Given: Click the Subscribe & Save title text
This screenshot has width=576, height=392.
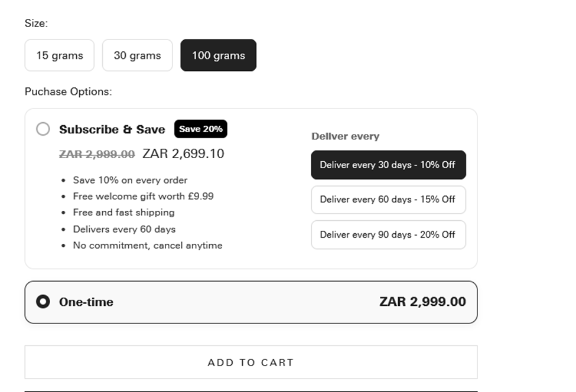Looking at the screenshot, I should 111,129.
